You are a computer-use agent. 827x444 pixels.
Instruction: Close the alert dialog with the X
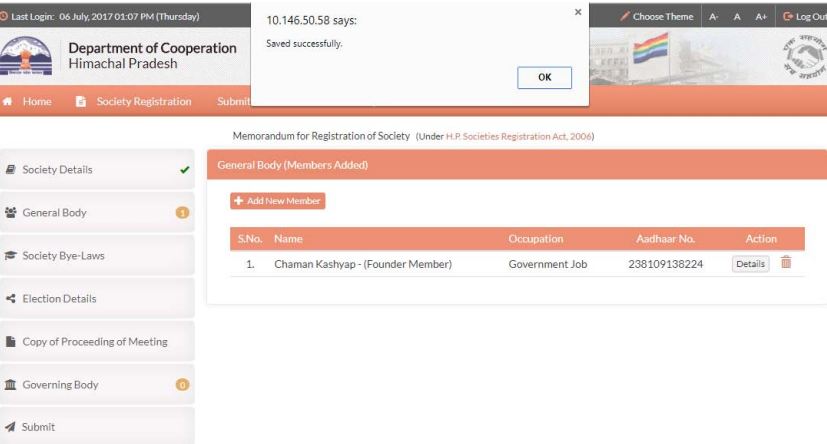click(578, 12)
